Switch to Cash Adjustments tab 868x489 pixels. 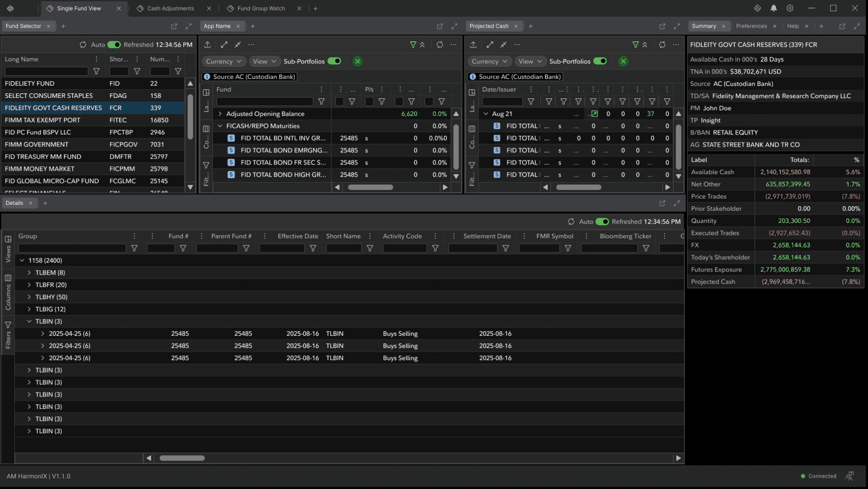170,8
